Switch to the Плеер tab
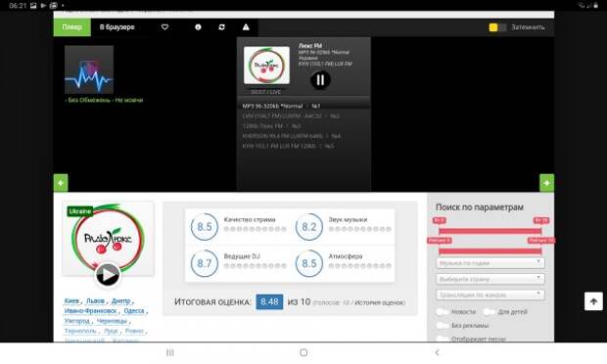 72,27
